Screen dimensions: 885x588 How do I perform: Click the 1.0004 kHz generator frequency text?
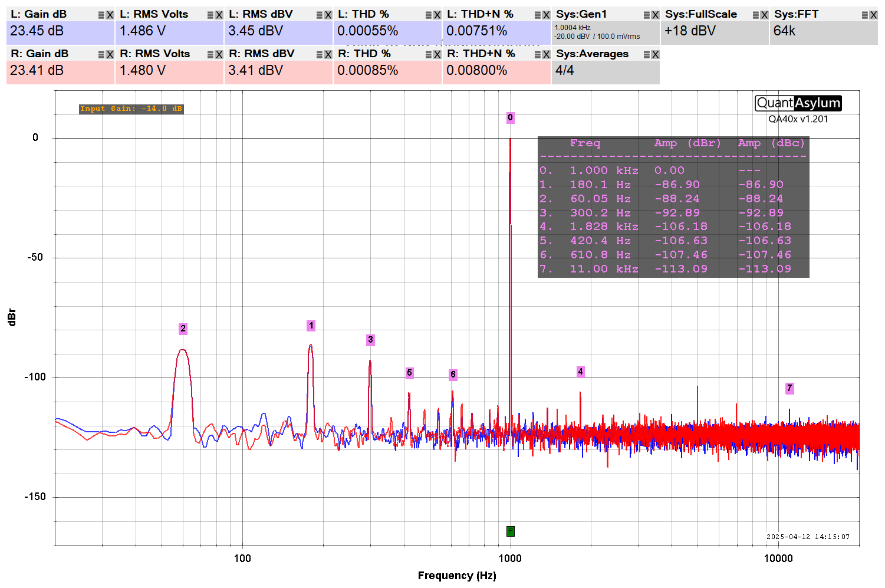click(x=573, y=28)
